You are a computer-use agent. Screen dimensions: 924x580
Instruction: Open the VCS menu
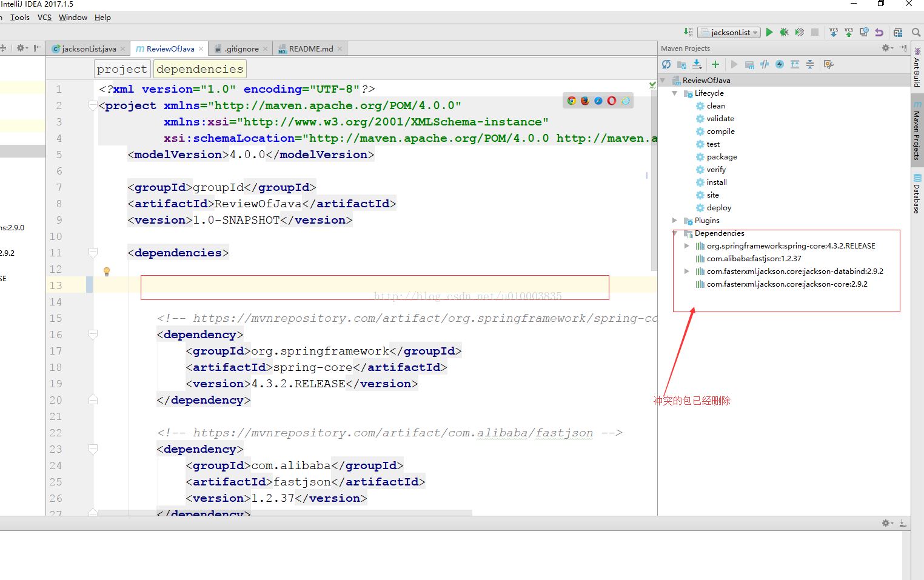(44, 18)
